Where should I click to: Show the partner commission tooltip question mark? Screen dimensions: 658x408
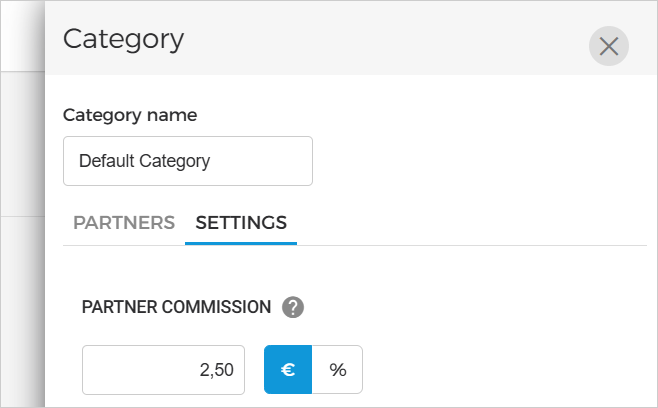pyautogui.click(x=292, y=307)
